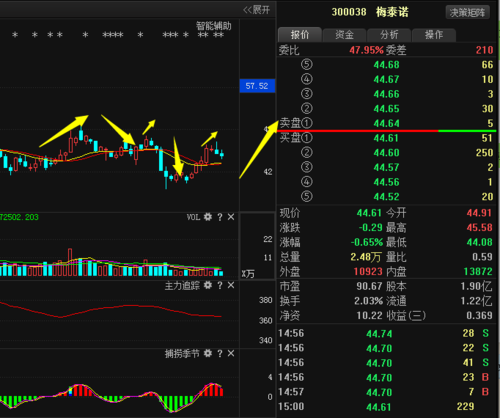Click 内盘 value 13872
Image resolution: width=500 pixels, height=418 pixels.
478,272
